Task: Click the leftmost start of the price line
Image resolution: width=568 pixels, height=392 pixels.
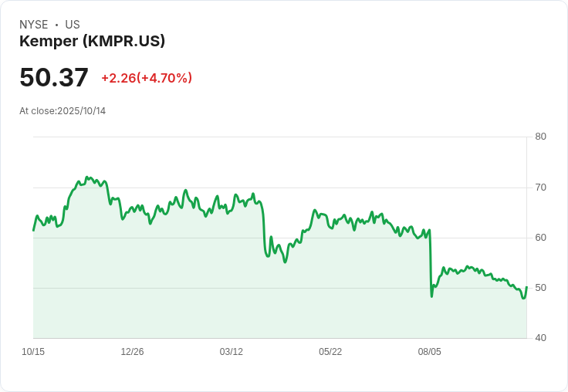Action: point(33,231)
